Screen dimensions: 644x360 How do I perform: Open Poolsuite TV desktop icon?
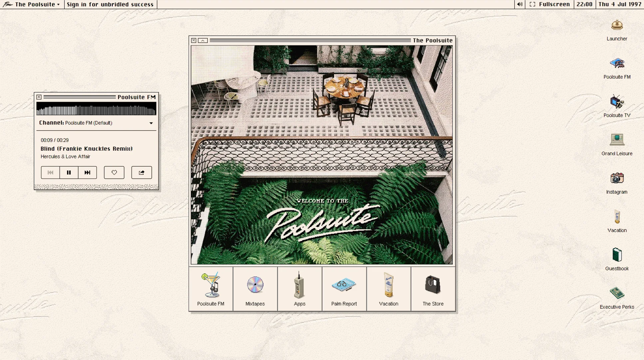tap(617, 102)
